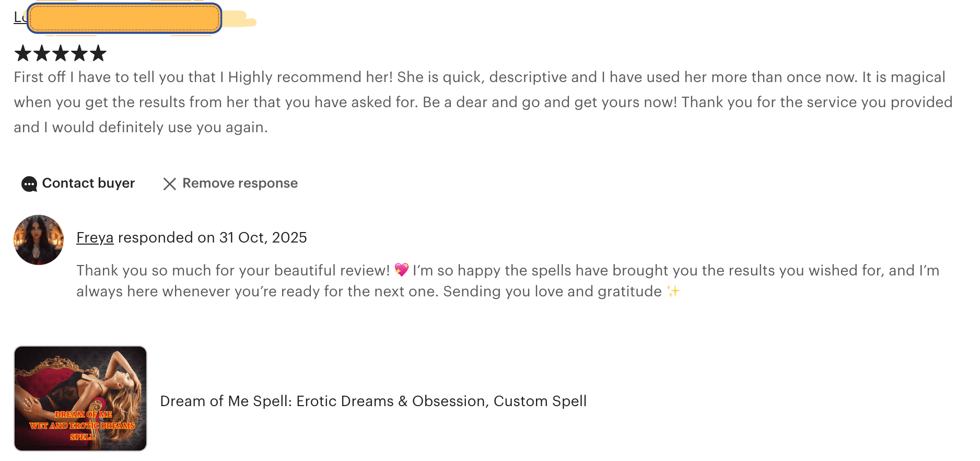Open the 'Dream of Me Spell' listing title
The height and width of the screenshot is (461, 980).
(x=373, y=401)
